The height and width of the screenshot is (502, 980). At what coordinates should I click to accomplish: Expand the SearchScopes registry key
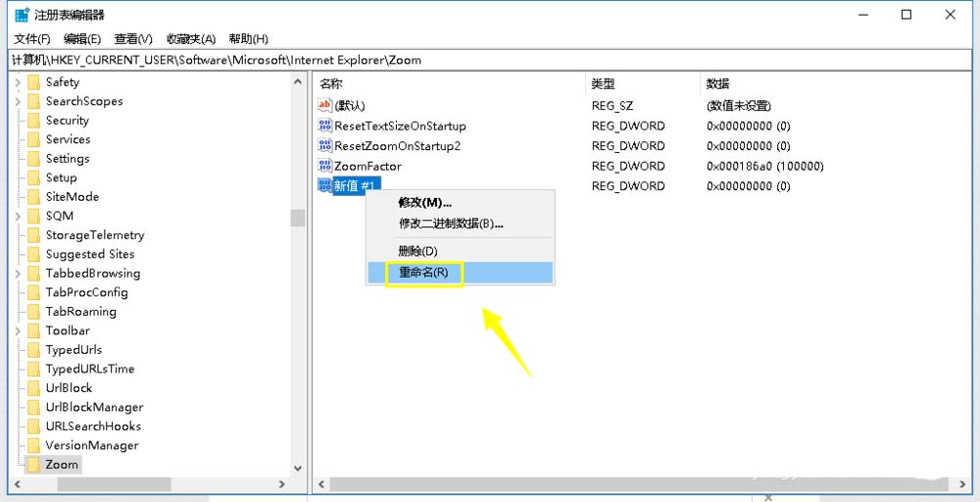click(x=18, y=101)
